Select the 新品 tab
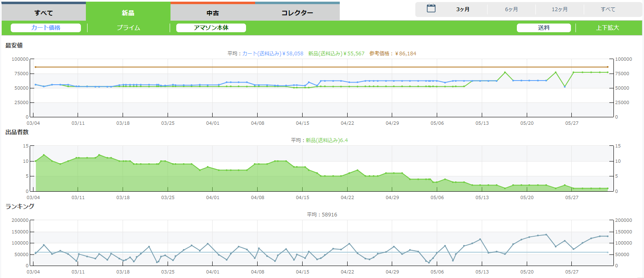 click(x=128, y=12)
